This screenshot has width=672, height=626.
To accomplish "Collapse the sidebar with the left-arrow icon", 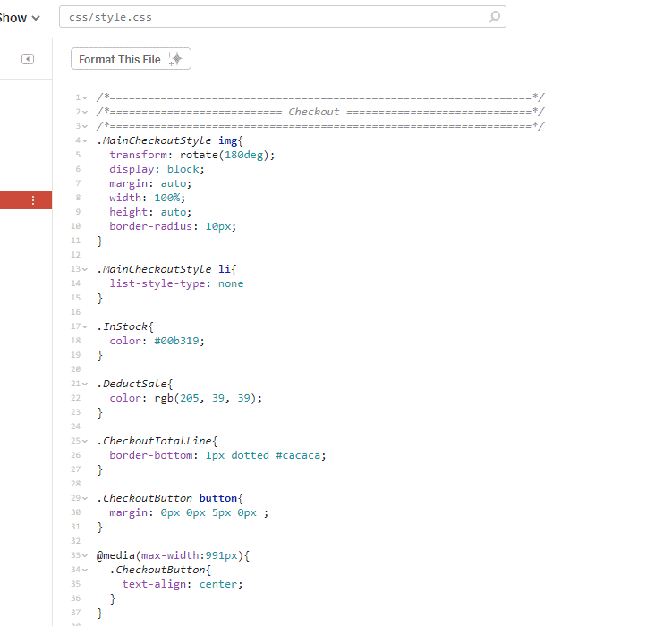I will 28,59.
